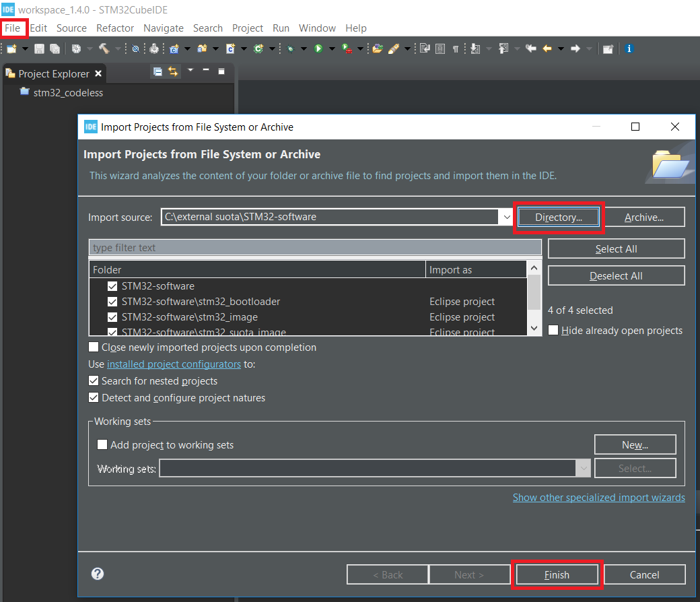Click the Save toolbar icon
Viewport: 700px width, 602px height.
tap(39, 48)
